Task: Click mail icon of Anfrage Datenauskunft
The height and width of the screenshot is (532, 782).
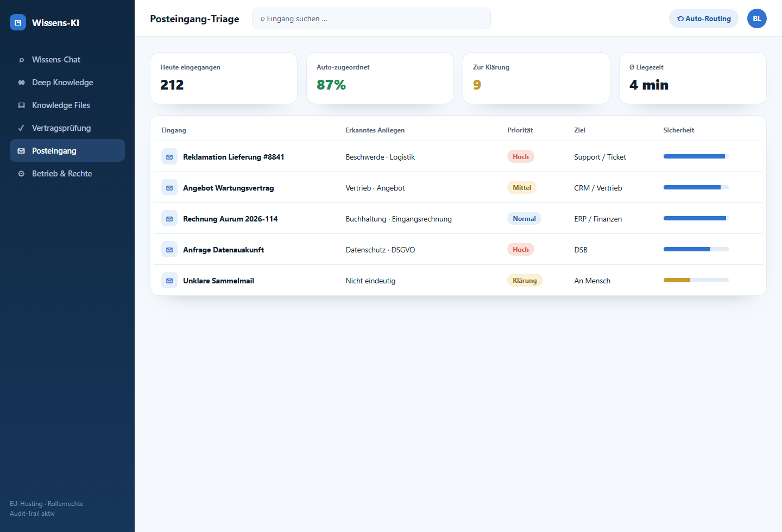Action: (x=169, y=250)
